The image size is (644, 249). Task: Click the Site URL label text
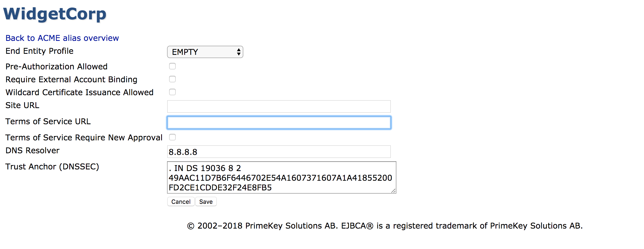(22, 105)
